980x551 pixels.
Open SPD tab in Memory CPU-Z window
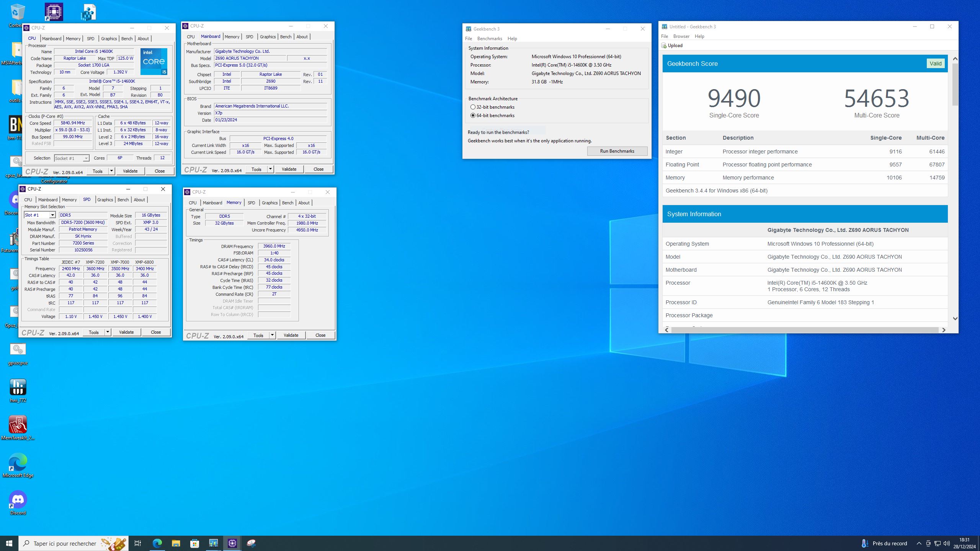[x=251, y=203]
